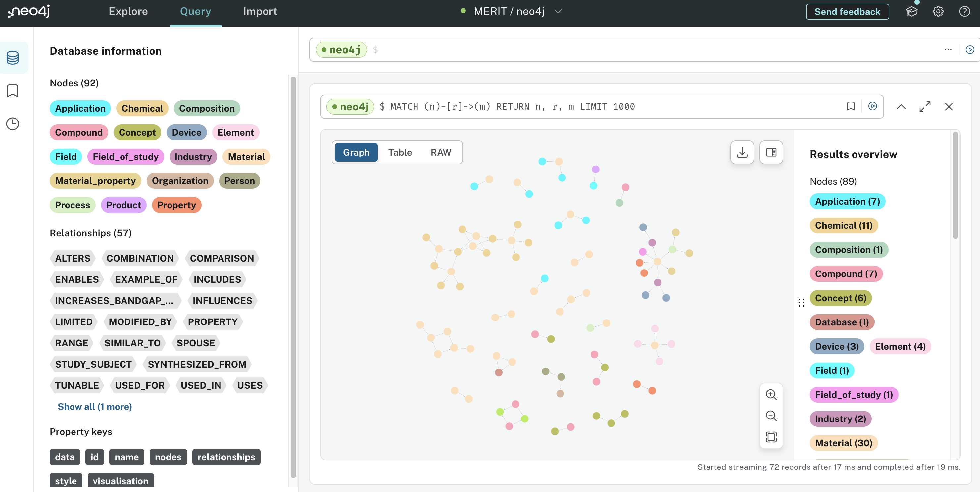
Task: Zoom in on the graph
Action: tap(771, 395)
